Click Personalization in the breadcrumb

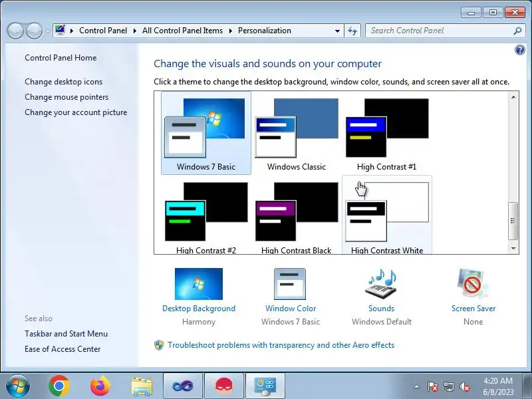pos(265,31)
